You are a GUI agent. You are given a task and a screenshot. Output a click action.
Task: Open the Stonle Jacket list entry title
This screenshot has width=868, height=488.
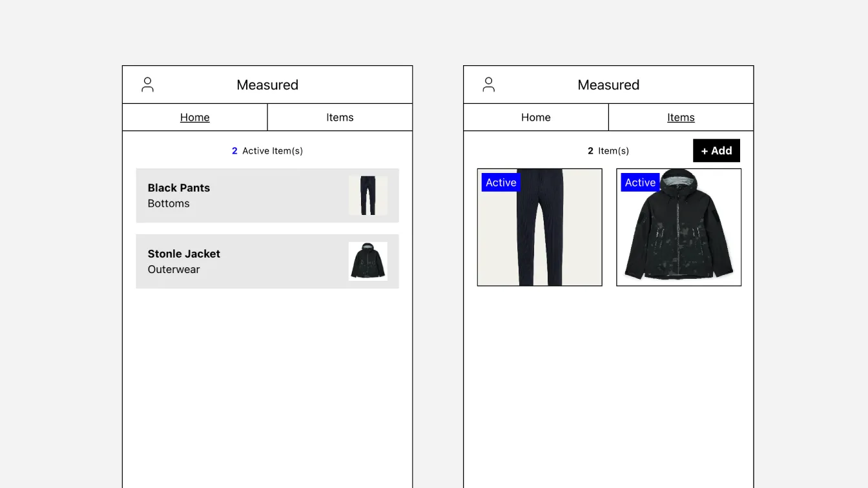(x=184, y=254)
